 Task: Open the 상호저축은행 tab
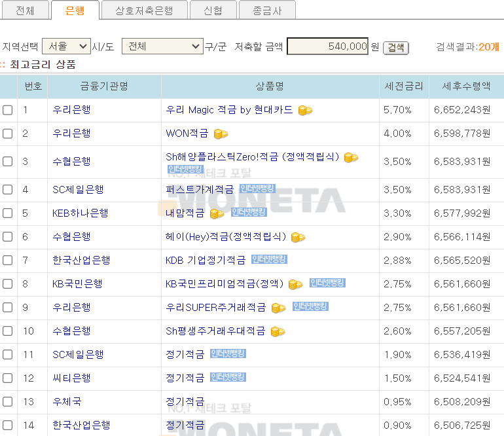coord(144,10)
